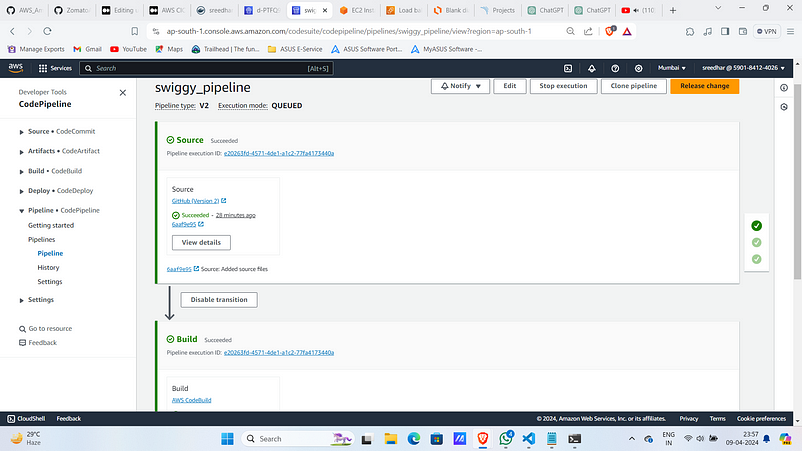Toggle Brave VPN button
802x451 pixels.
pos(767,31)
